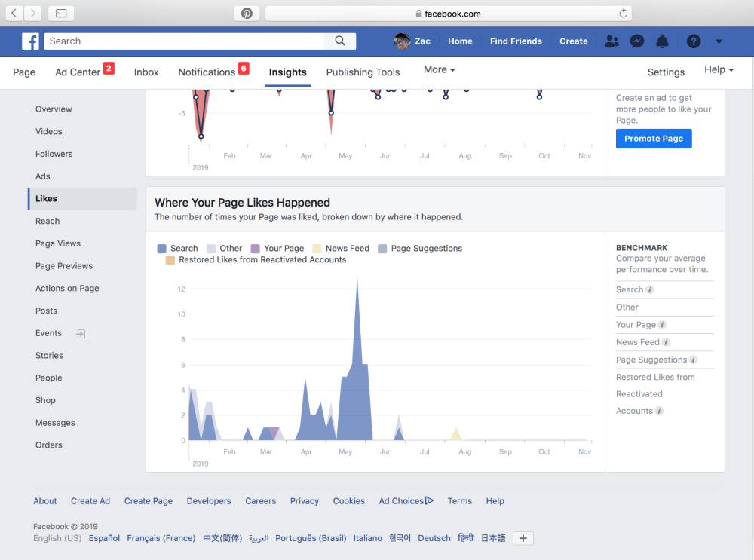
Task: Click the Pinterest extension icon
Action: pos(247,14)
